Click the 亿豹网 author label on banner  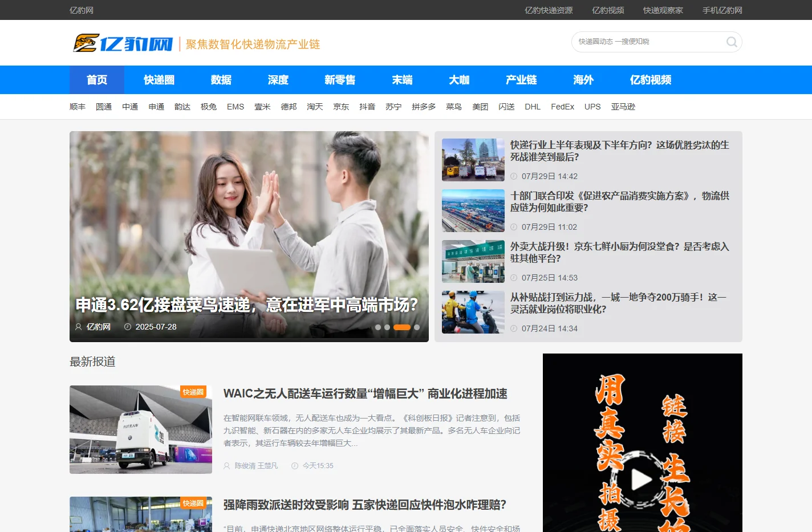pos(99,327)
